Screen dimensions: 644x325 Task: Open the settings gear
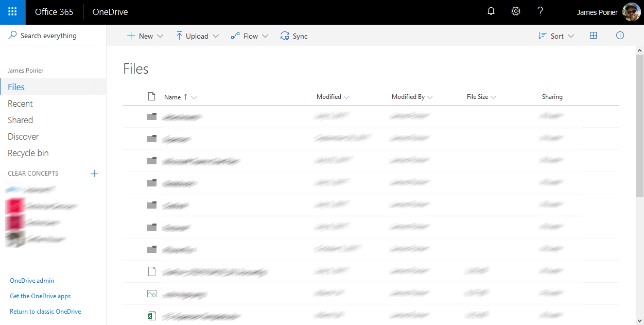516,11
